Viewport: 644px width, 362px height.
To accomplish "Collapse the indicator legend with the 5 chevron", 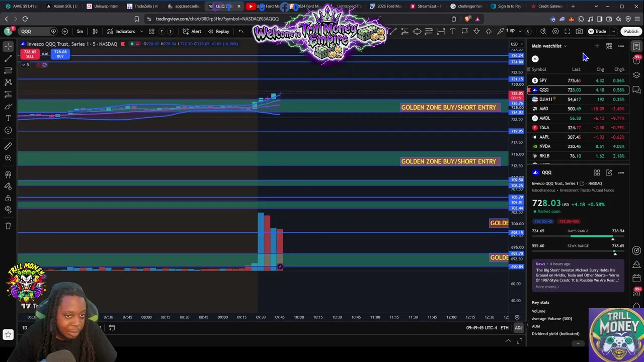I will [26, 65].
